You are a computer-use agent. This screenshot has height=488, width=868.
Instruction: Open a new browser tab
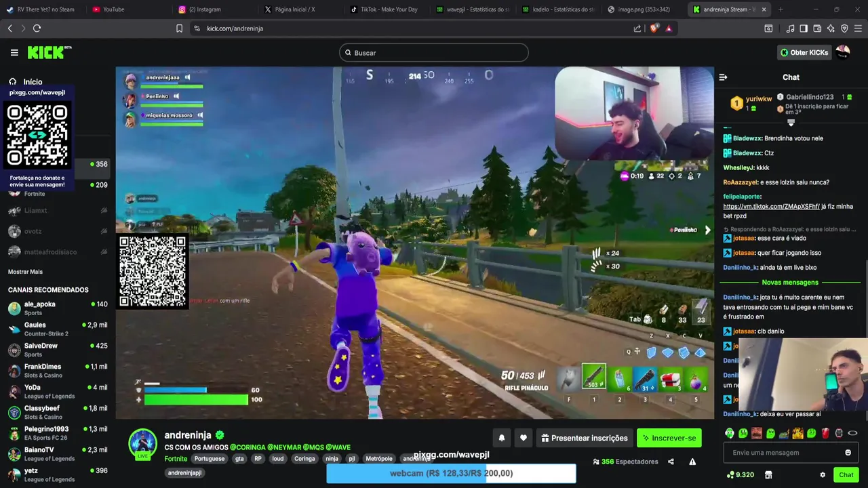[781, 9]
